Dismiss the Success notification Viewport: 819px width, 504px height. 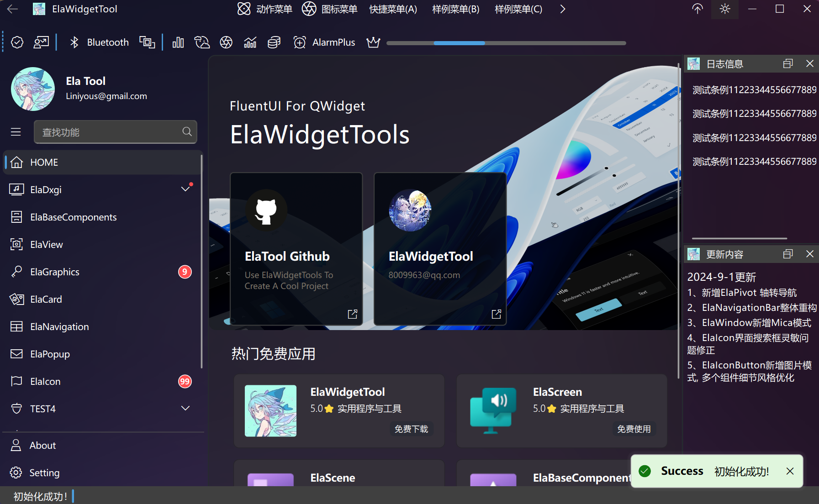coord(790,471)
